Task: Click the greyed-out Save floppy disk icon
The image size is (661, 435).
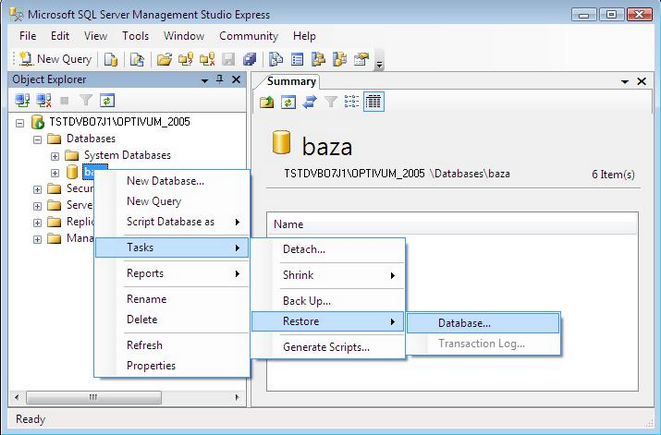Action: [228, 59]
